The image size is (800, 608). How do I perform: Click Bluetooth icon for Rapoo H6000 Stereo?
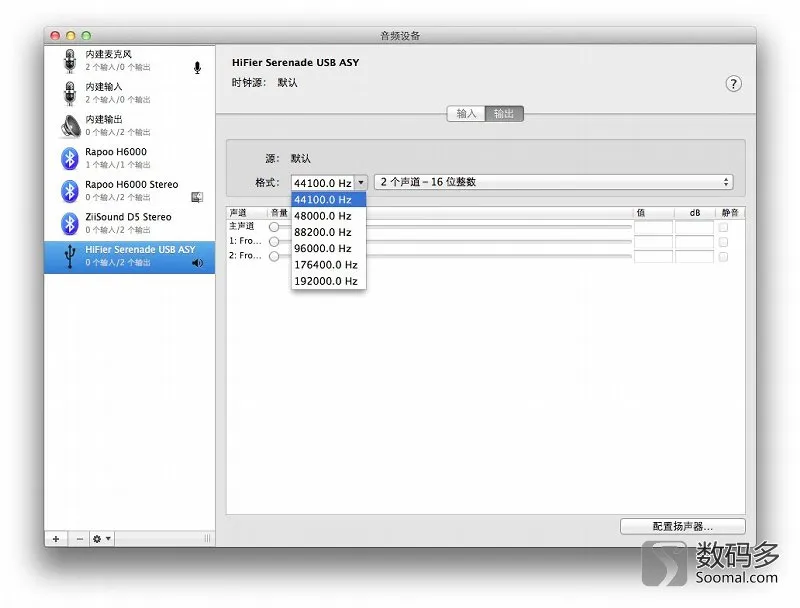point(70,191)
